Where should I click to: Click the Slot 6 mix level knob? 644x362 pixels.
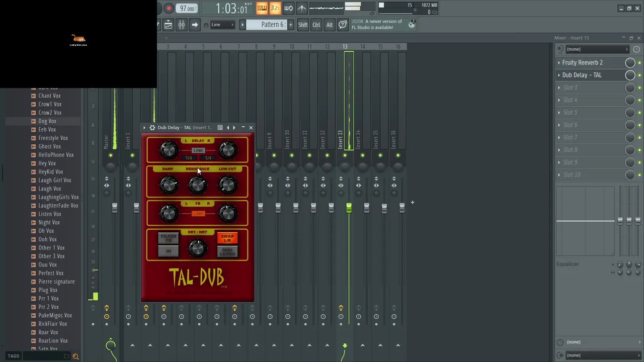(x=630, y=125)
